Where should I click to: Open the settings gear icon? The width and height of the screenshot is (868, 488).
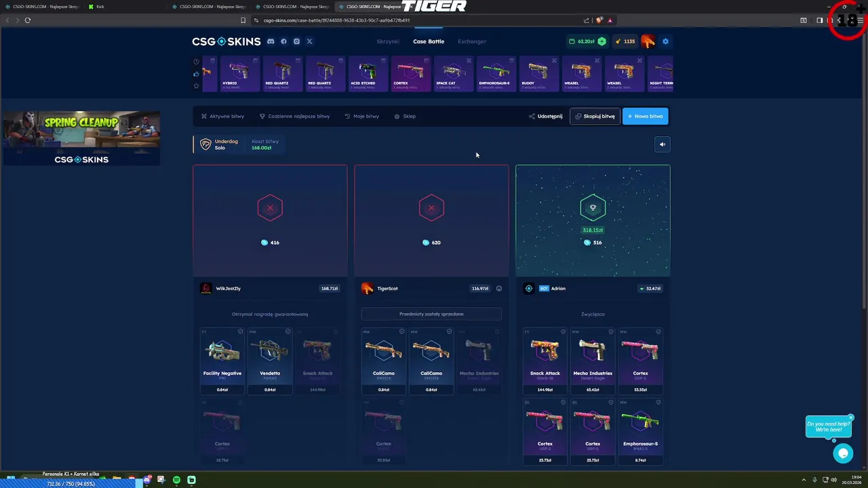tap(665, 41)
